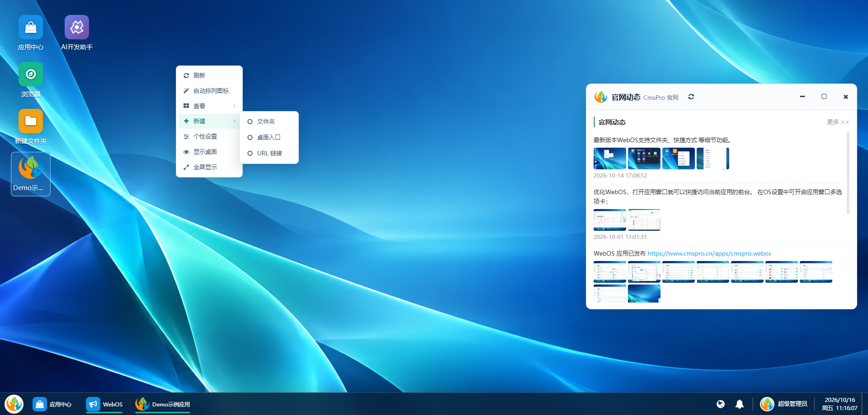Click the CmsPro 官网 label in title bar
Screen dimensions: 868x415
tap(660, 98)
